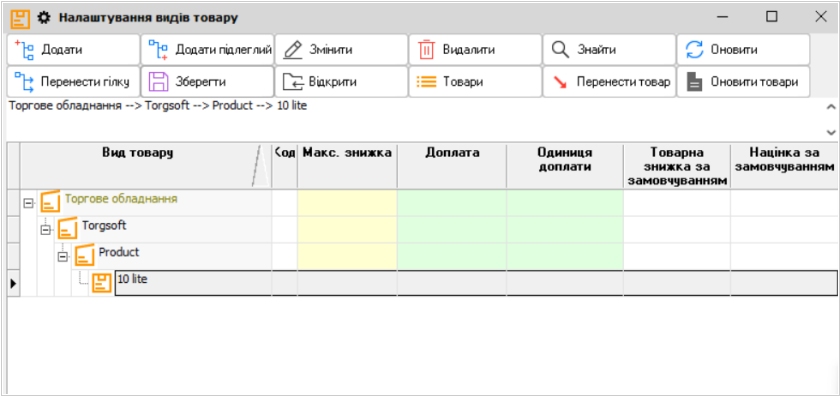Click the Додати button icon
This screenshot has height=396, width=840.
coord(24,50)
